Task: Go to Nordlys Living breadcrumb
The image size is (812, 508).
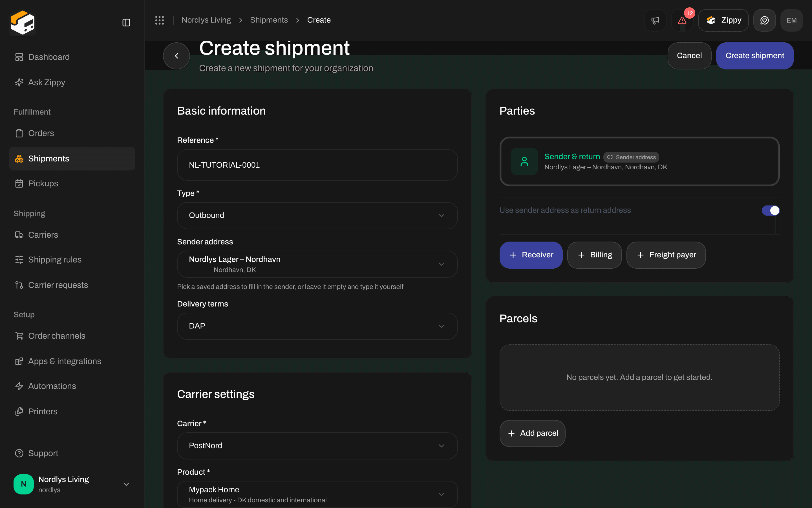Action: coord(206,20)
